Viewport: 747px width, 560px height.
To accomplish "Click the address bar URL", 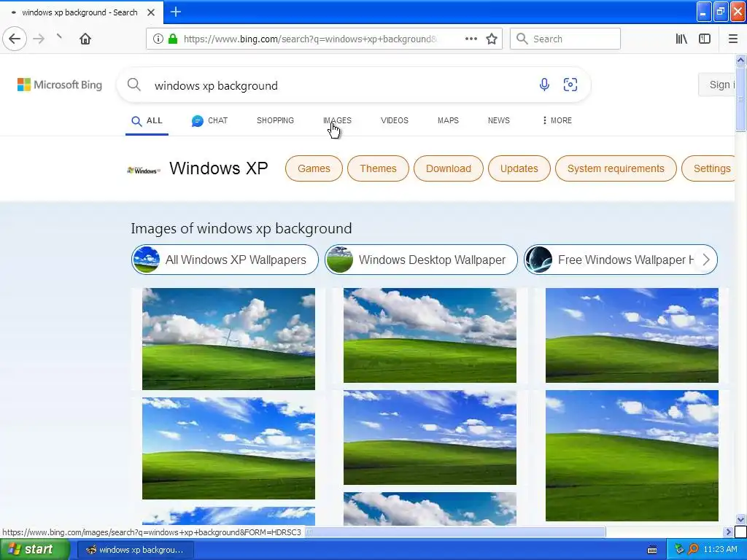I will pos(309,39).
